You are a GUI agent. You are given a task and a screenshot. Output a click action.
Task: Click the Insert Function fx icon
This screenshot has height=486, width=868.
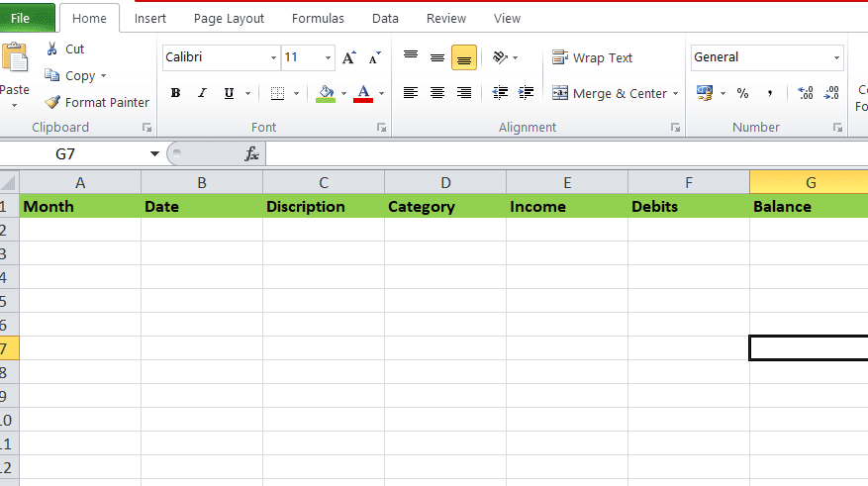[x=252, y=153]
